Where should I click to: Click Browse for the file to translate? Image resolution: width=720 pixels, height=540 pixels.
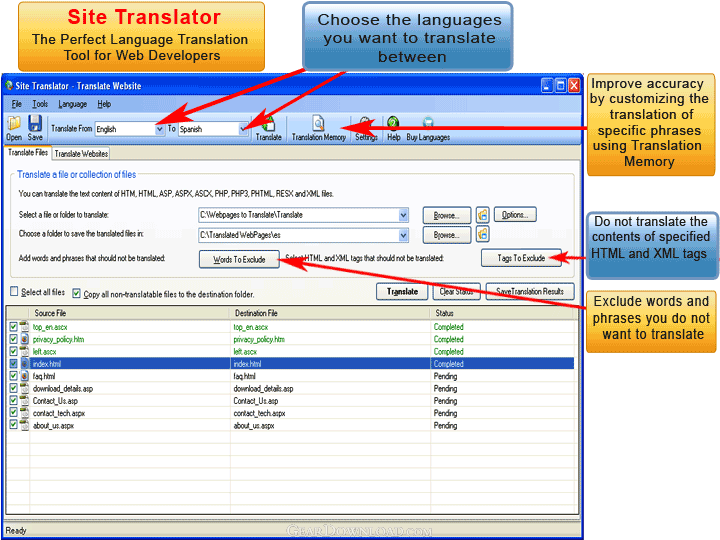point(446,215)
